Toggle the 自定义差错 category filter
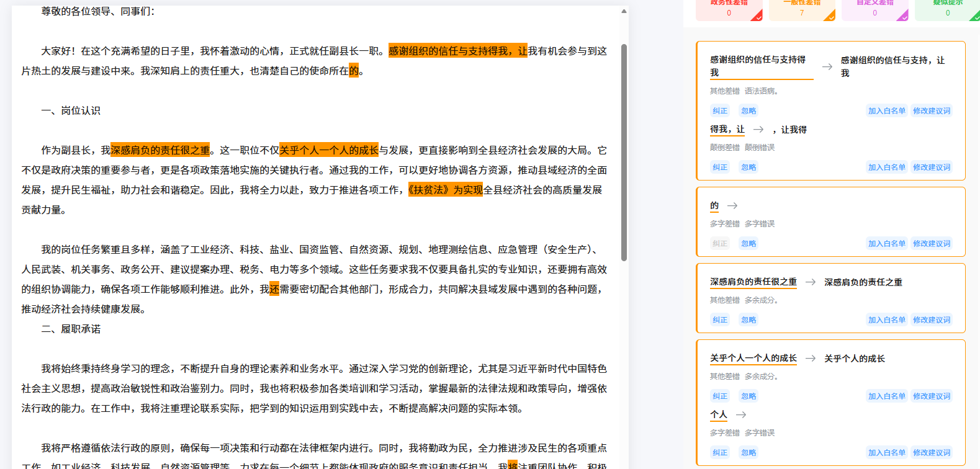Image resolution: width=980 pixels, height=469 pixels. click(874, 9)
